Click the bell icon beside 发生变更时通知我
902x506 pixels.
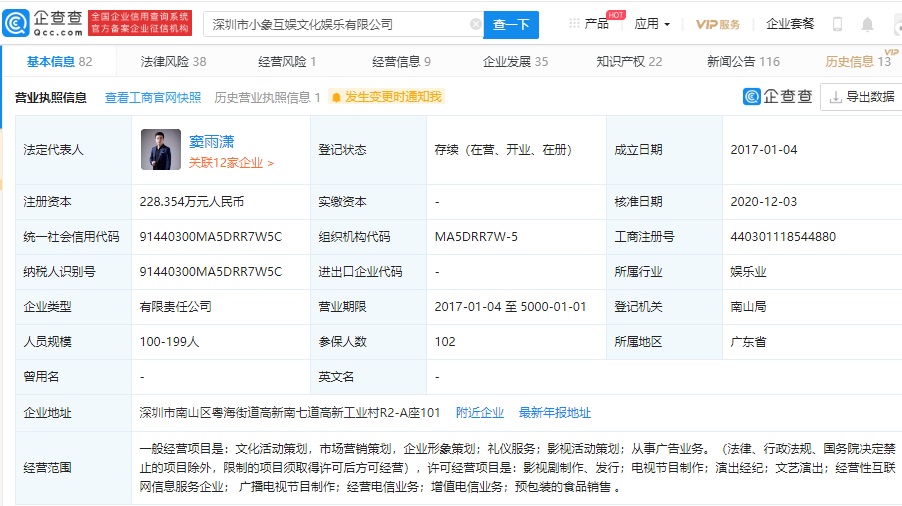point(336,97)
